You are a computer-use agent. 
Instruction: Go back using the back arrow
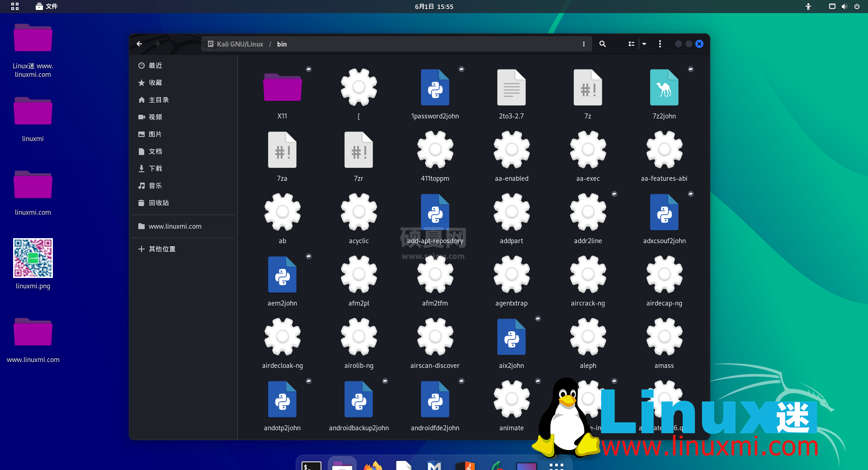(139, 44)
